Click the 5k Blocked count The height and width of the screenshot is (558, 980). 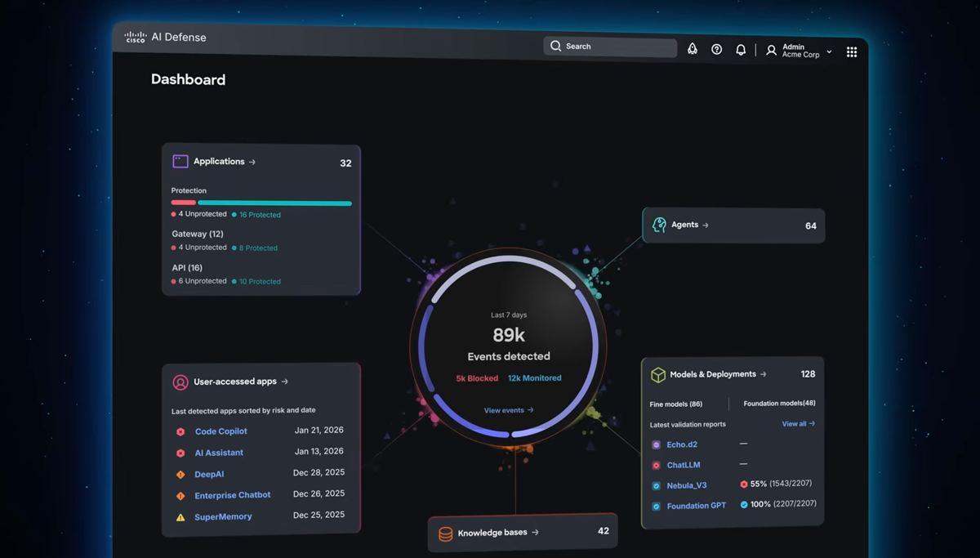(477, 378)
